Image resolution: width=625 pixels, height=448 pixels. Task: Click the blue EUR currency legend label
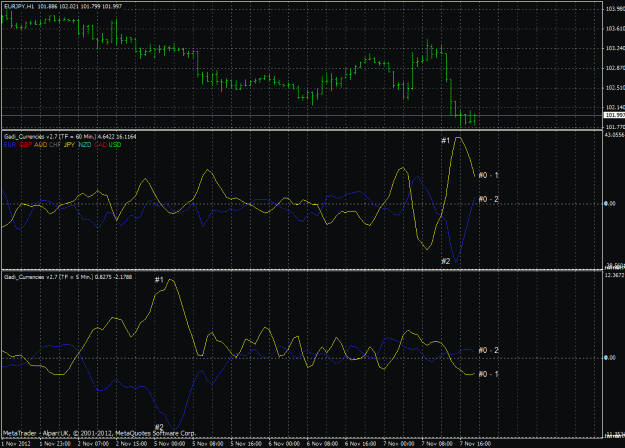(x=10, y=145)
